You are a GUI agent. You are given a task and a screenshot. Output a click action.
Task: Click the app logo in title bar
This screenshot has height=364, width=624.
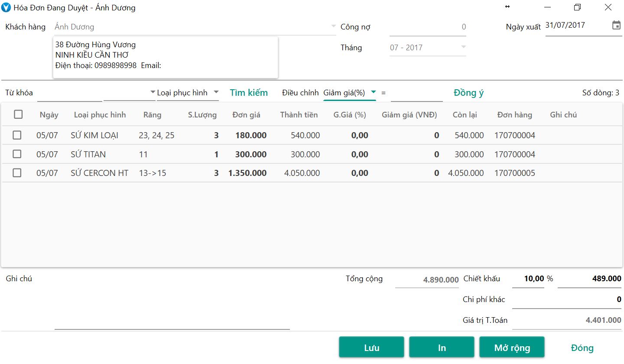tap(6, 7)
